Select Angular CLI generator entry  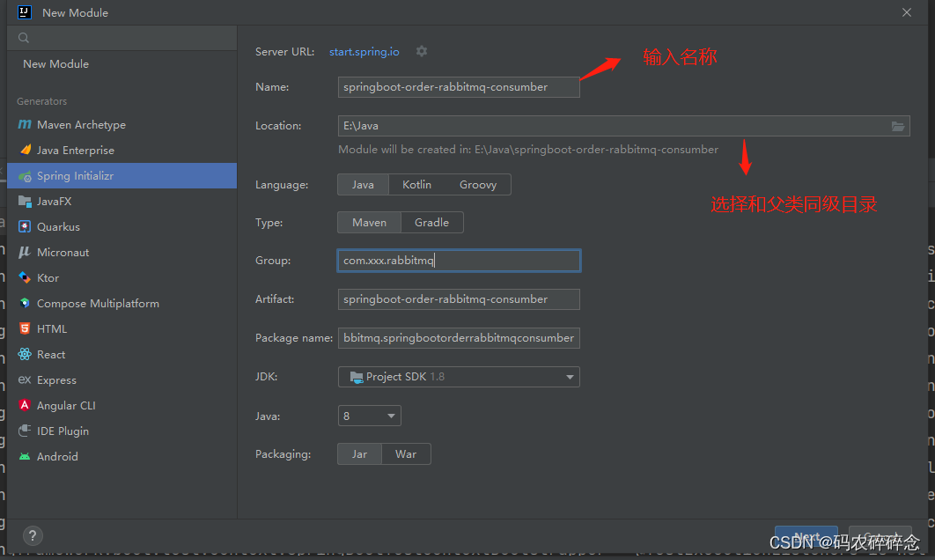pos(121,406)
